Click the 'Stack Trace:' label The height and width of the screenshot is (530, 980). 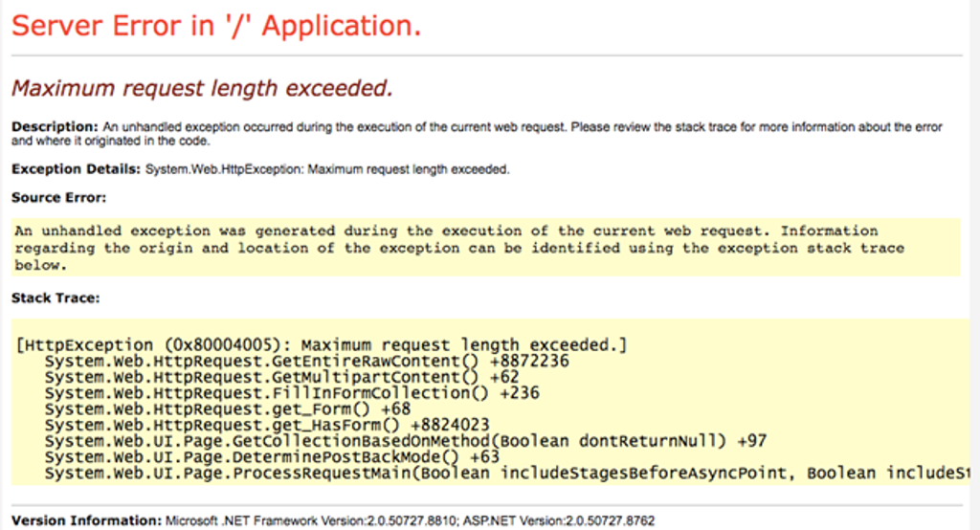(56, 298)
